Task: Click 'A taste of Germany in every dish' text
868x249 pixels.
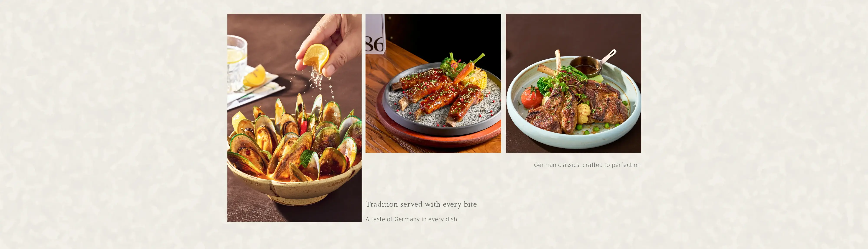Action: pyautogui.click(x=411, y=219)
